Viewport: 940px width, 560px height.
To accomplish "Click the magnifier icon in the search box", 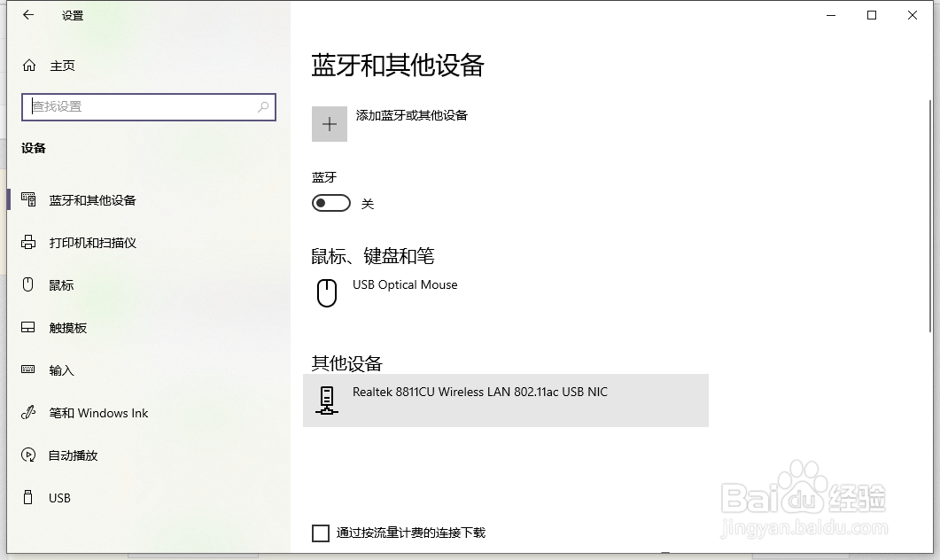I will tap(263, 106).
